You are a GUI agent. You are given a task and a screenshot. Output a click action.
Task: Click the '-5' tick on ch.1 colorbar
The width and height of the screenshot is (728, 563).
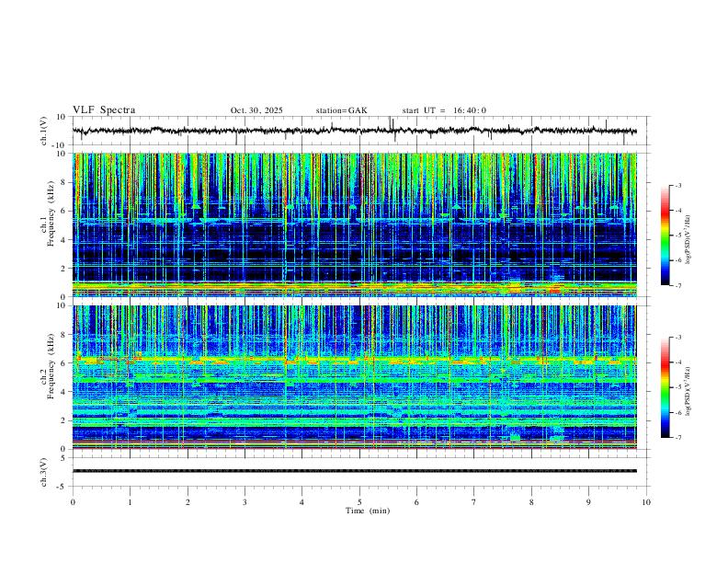(677, 236)
